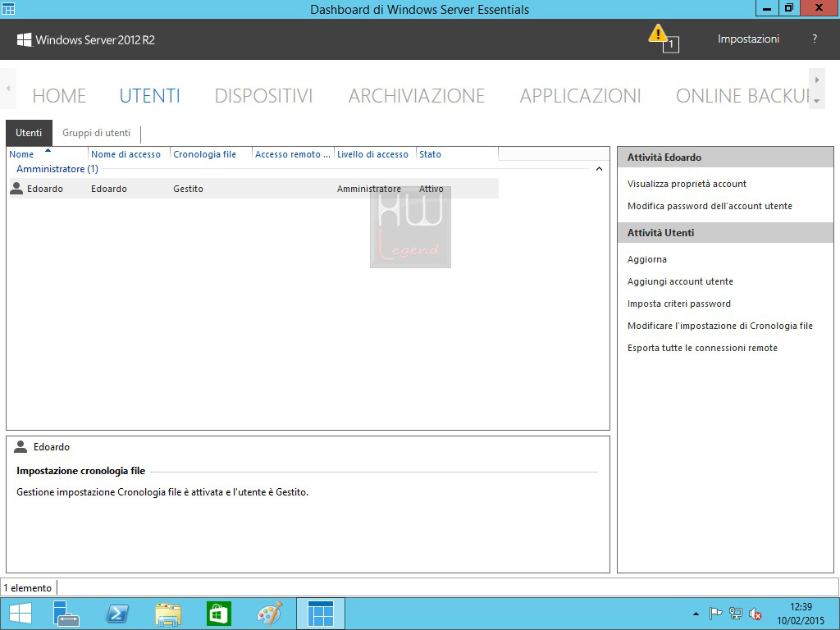Click the 'Attività Edoardo' panel header
Image resolution: width=840 pixels, height=630 pixels.
(725, 157)
